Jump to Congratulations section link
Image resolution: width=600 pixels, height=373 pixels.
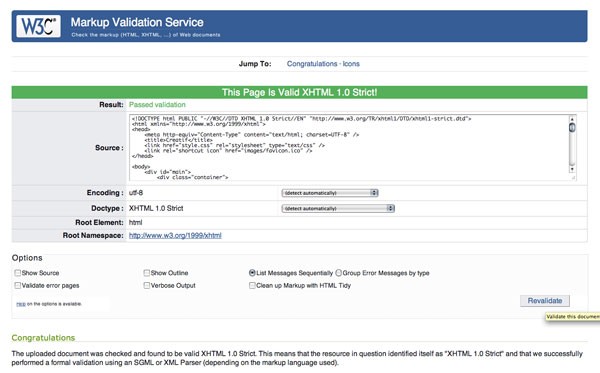(x=312, y=64)
